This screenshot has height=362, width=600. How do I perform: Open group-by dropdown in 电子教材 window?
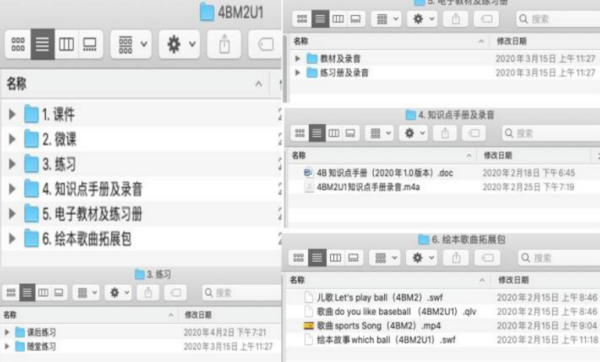pyautogui.click(x=386, y=19)
